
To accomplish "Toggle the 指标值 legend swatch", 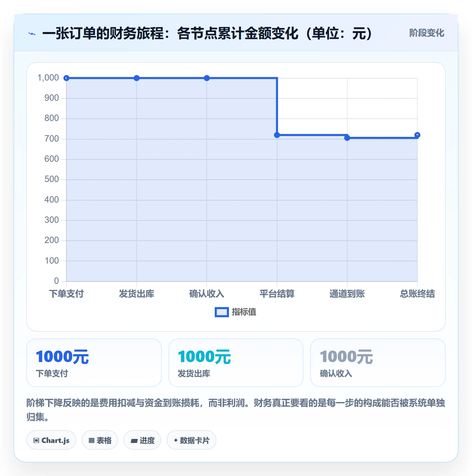I will tap(222, 312).
